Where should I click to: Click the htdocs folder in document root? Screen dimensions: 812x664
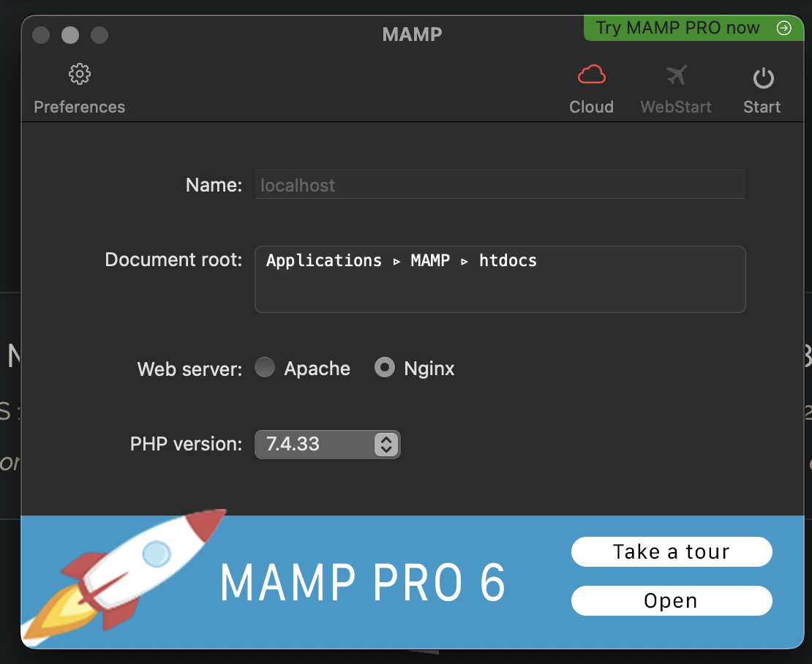coord(508,260)
